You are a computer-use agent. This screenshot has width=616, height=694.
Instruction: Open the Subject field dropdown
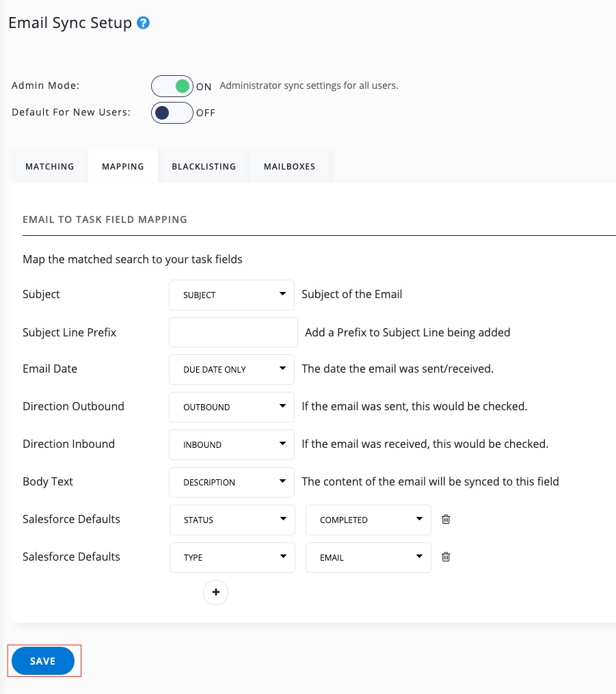pos(232,295)
